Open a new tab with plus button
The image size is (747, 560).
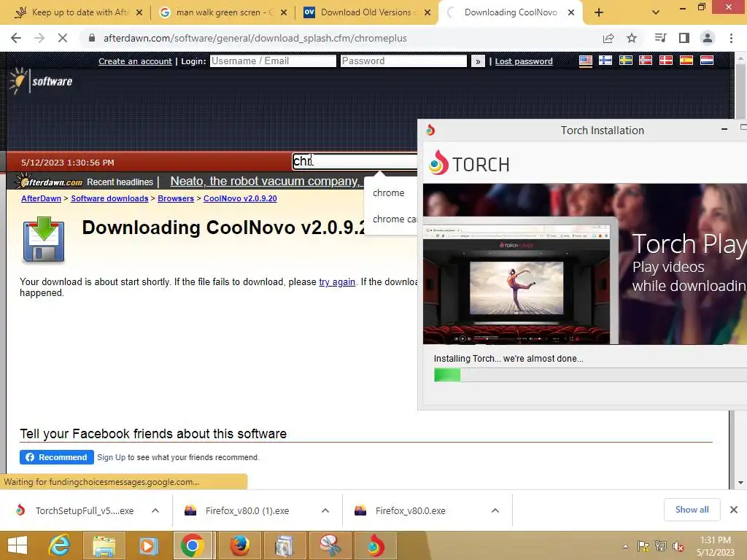[x=599, y=12]
